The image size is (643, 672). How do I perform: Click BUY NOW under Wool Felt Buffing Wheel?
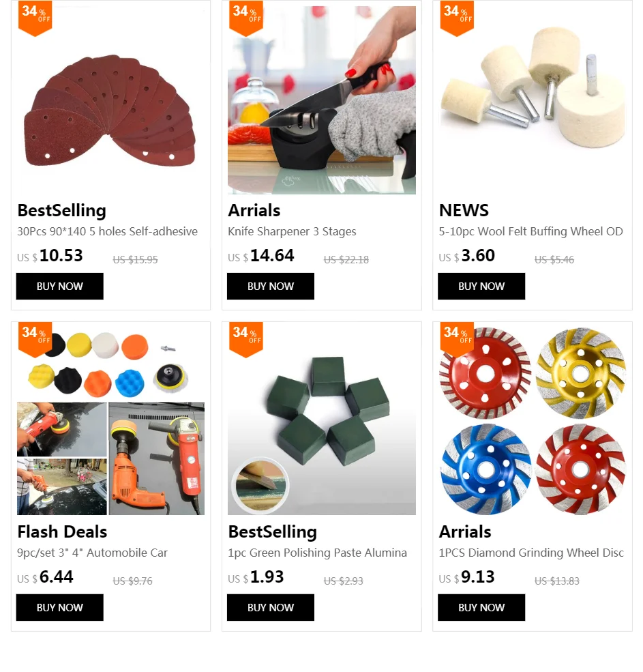coord(481,287)
